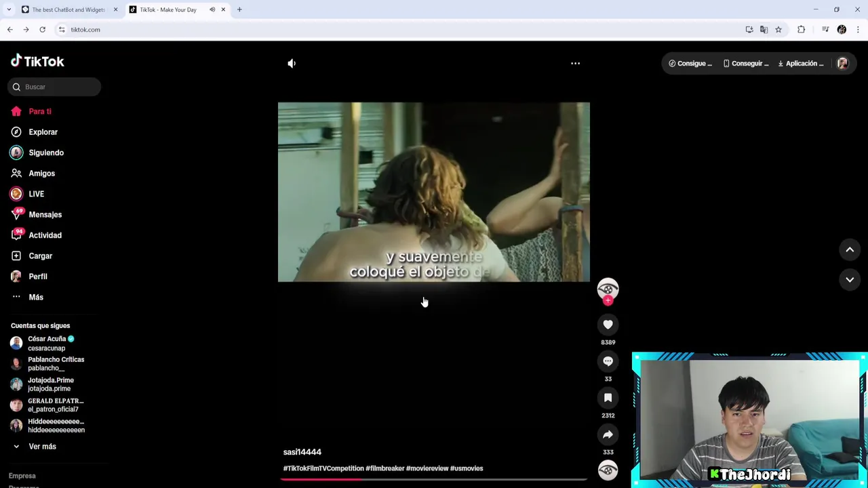Seek on the red video progress bar
The height and width of the screenshot is (488, 868).
(434, 479)
